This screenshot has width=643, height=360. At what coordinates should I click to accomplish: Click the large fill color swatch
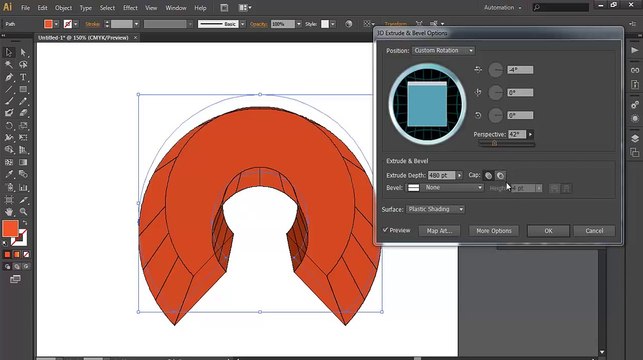[10, 228]
